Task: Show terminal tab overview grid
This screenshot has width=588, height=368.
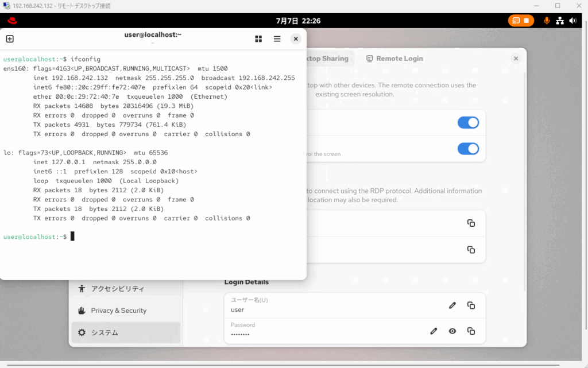Action: click(x=258, y=39)
